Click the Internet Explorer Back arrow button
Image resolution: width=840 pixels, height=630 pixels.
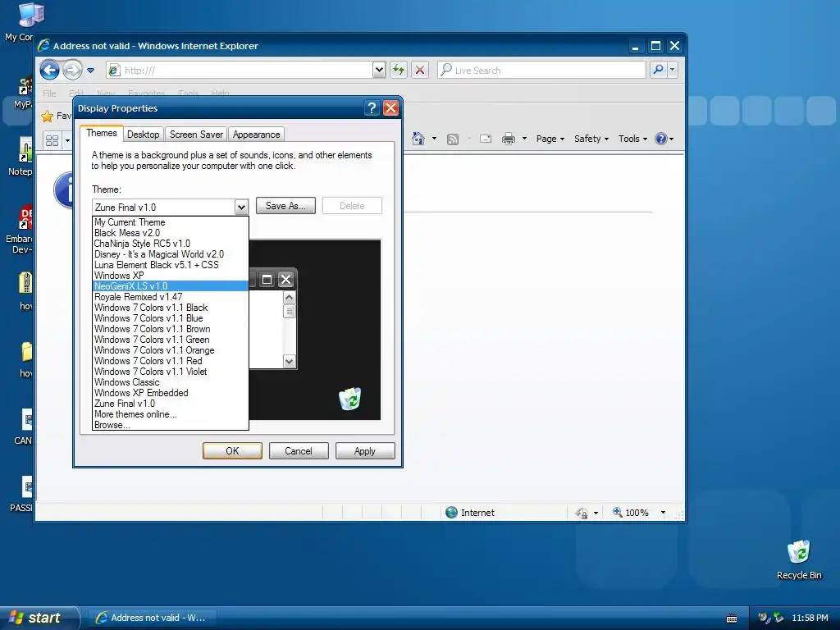pos(50,70)
